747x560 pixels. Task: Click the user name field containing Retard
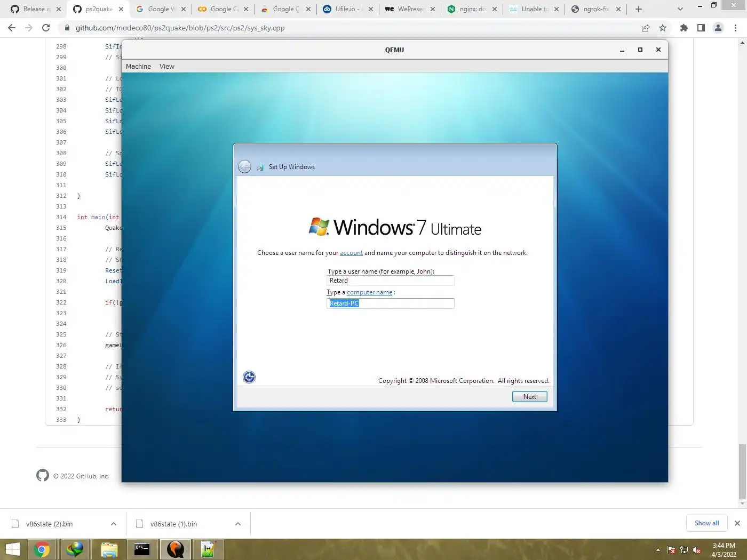390,281
